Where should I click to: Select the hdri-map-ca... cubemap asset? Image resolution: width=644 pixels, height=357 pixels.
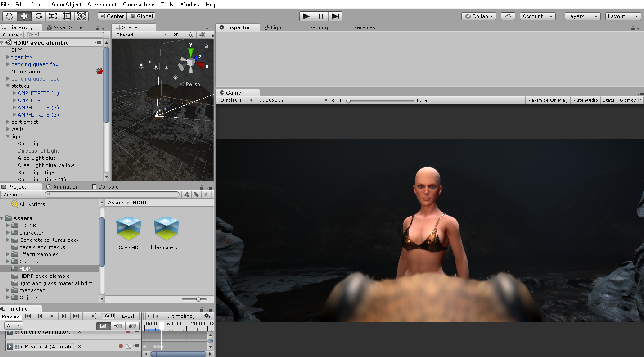166,233
